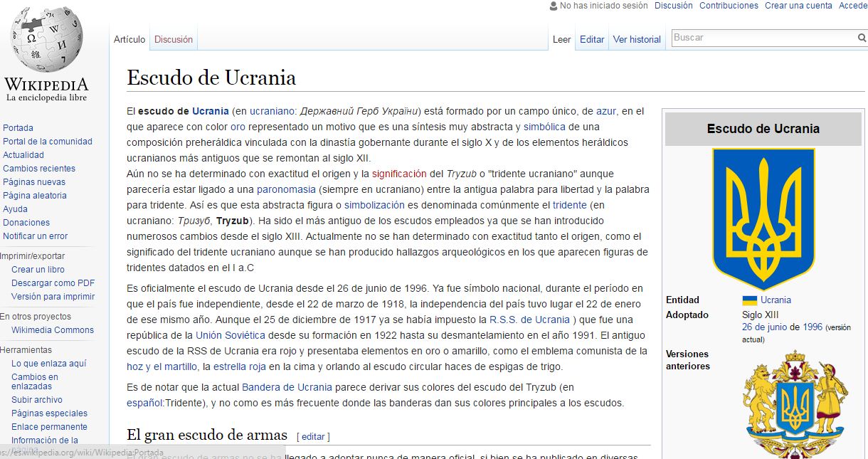Open Versión para imprimir
868x459 pixels.
coord(53,297)
